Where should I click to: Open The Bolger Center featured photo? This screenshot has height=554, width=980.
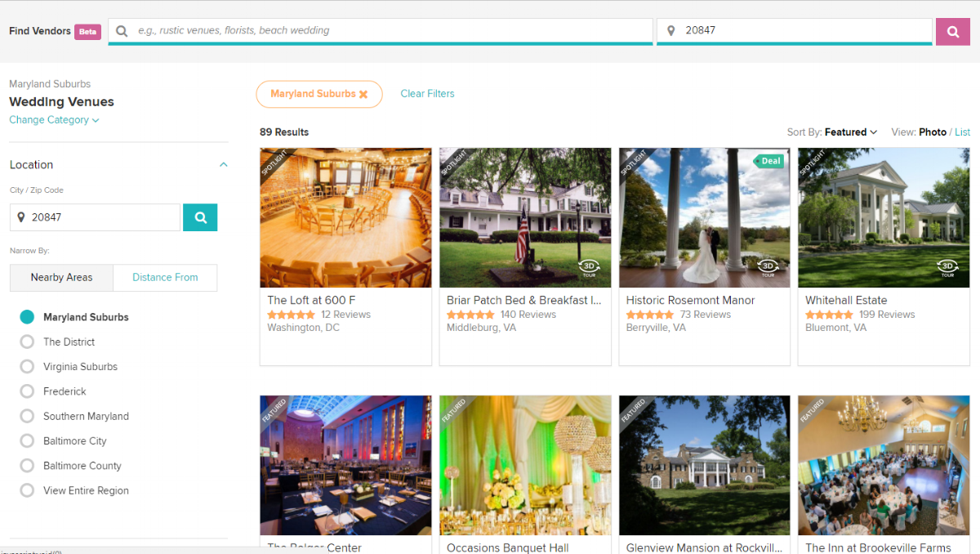pyautogui.click(x=345, y=466)
